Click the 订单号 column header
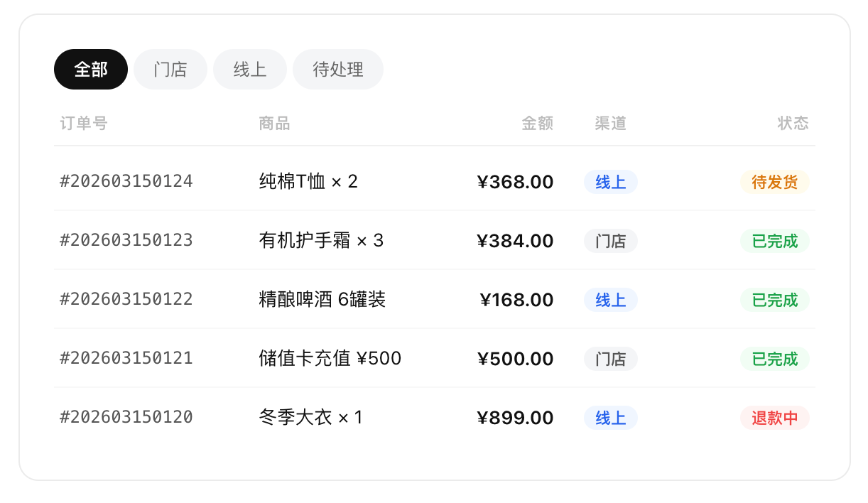The height and width of the screenshot is (503, 868). click(x=83, y=123)
